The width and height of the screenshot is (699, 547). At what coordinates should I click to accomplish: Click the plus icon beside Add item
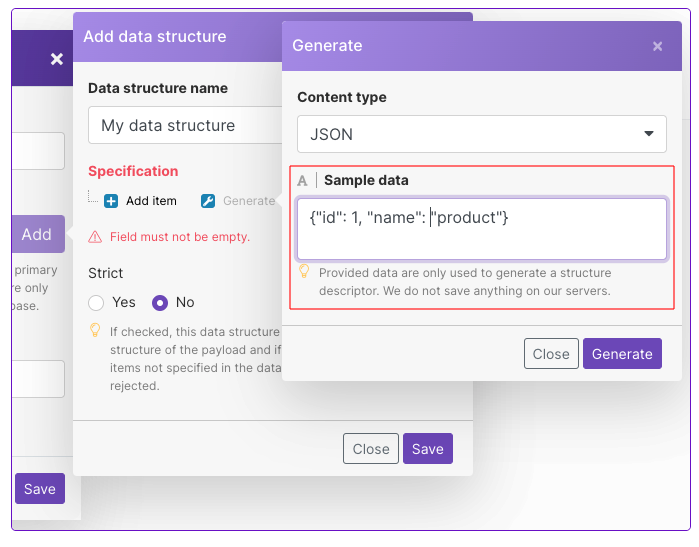[111, 201]
